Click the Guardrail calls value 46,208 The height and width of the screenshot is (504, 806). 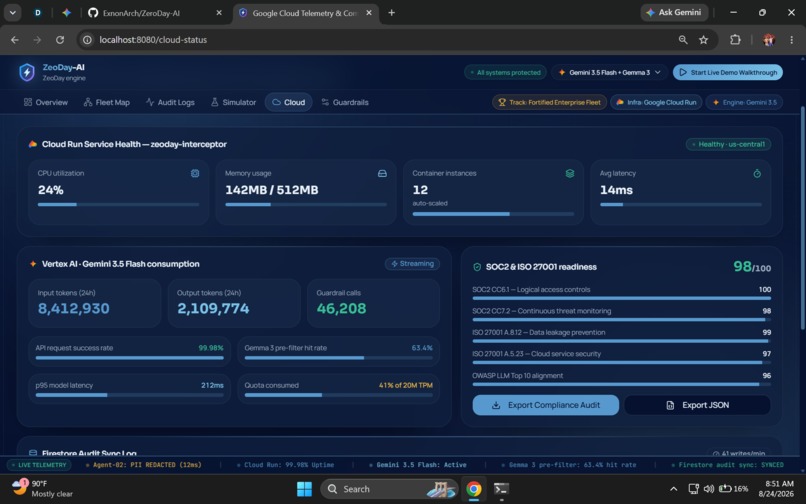coord(341,309)
